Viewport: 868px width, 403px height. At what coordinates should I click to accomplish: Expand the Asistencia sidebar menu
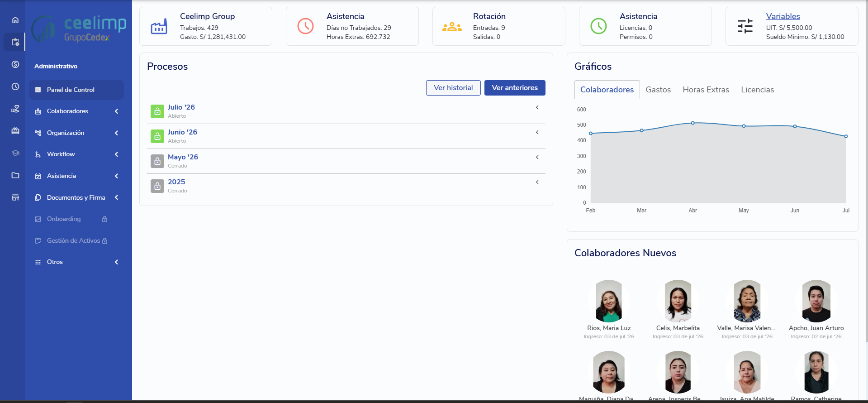pyautogui.click(x=76, y=176)
